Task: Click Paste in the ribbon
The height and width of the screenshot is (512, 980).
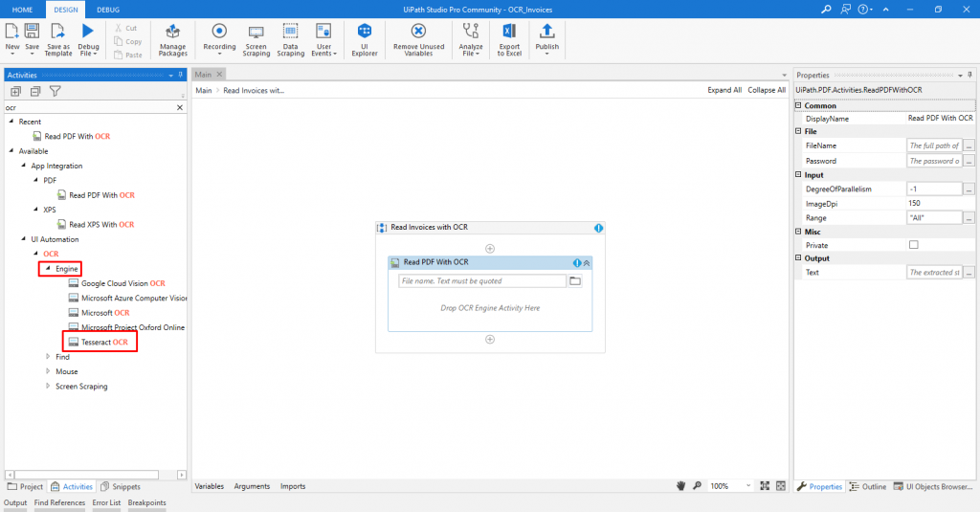Action: tap(128, 55)
